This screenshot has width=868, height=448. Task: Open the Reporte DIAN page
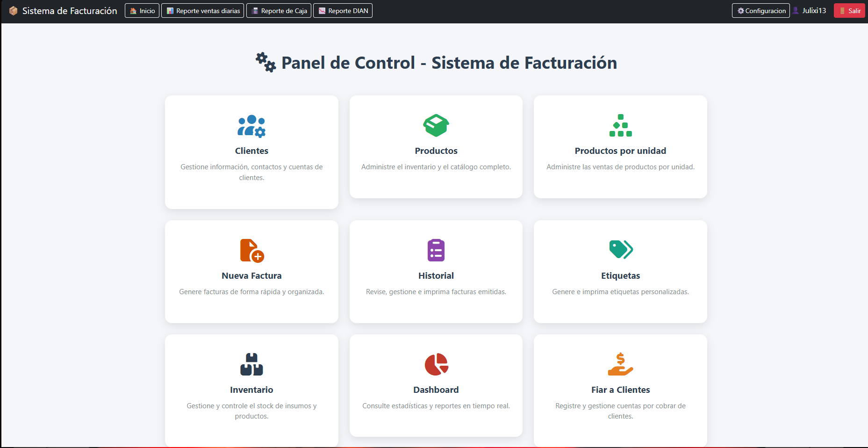click(343, 11)
